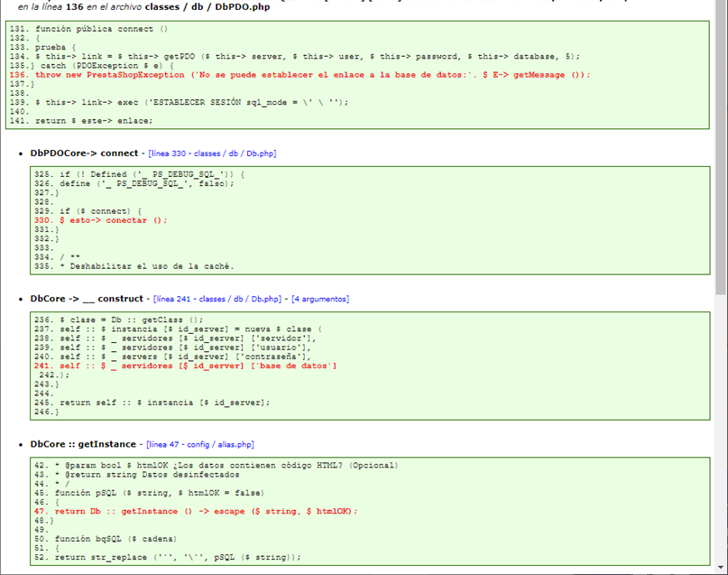Click the scrollbar down arrow

[721, 568]
